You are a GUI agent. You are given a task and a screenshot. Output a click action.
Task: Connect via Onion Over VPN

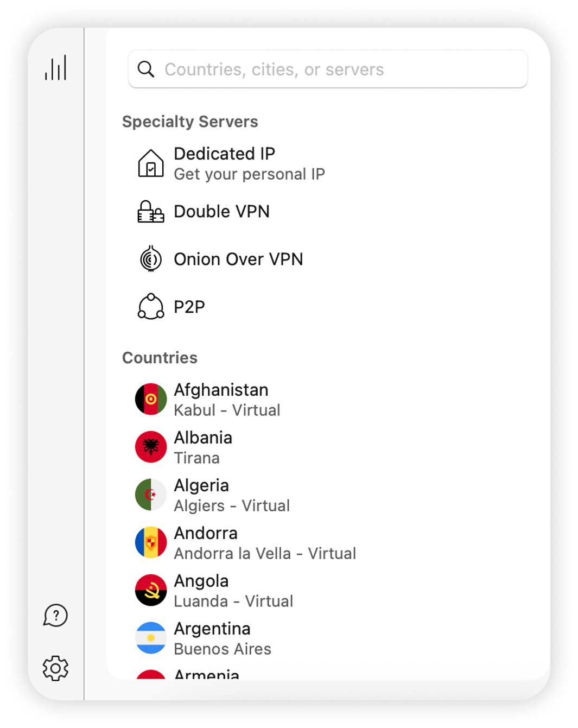click(238, 259)
